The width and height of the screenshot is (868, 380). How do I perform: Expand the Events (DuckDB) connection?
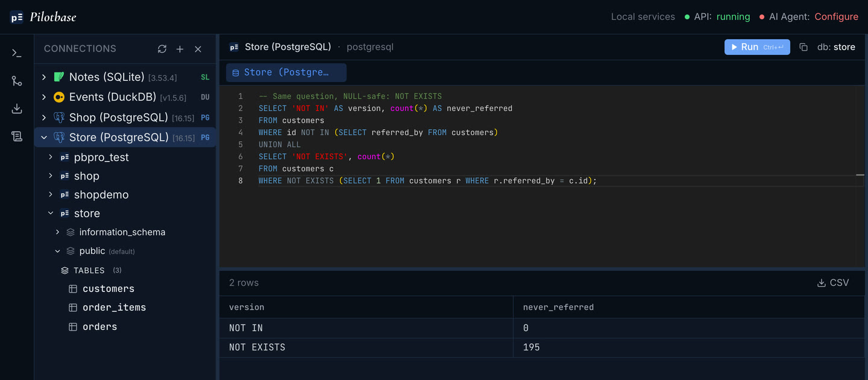[44, 97]
